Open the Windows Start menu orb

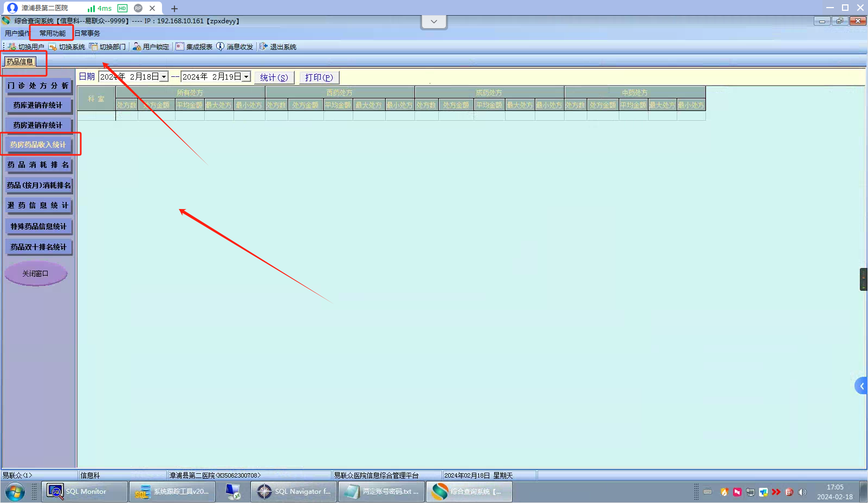click(15, 492)
